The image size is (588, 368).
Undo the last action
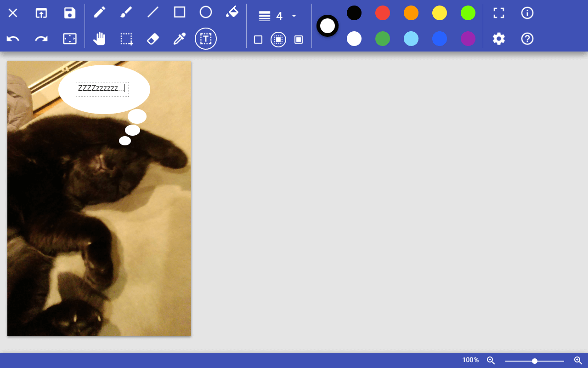click(x=13, y=39)
